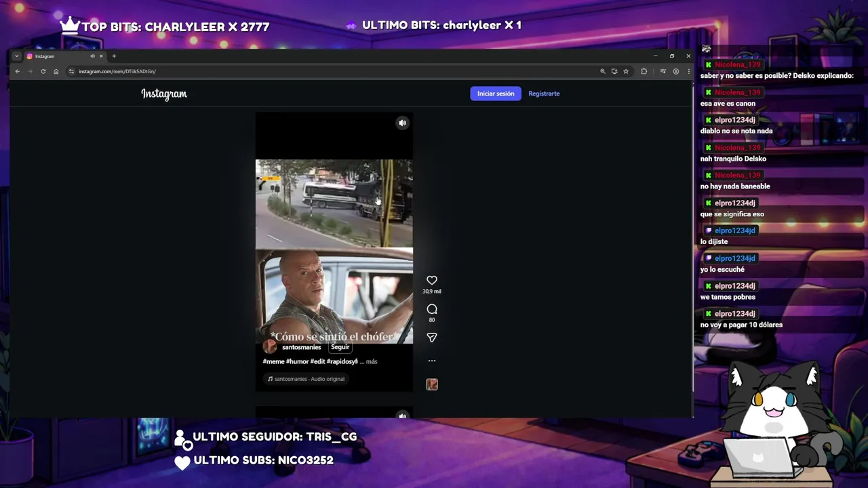Bookmark this page with the star icon
The height and width of the screenshot is (488, 868).
[626, 71]
